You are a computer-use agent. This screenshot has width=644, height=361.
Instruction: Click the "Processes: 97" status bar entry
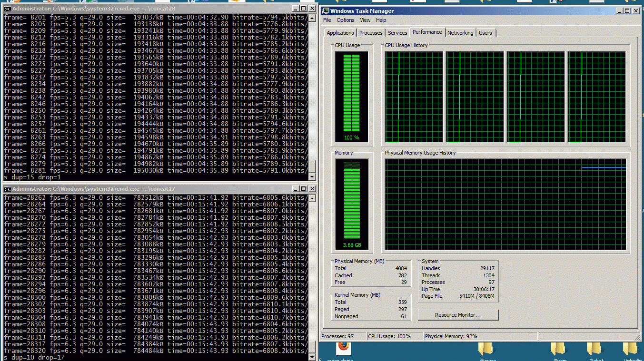[343, 336]
